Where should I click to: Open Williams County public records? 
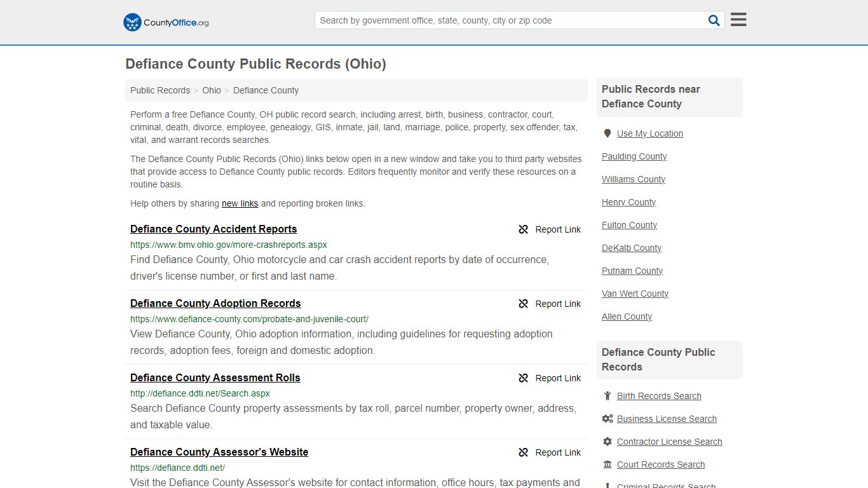point(634,179)
